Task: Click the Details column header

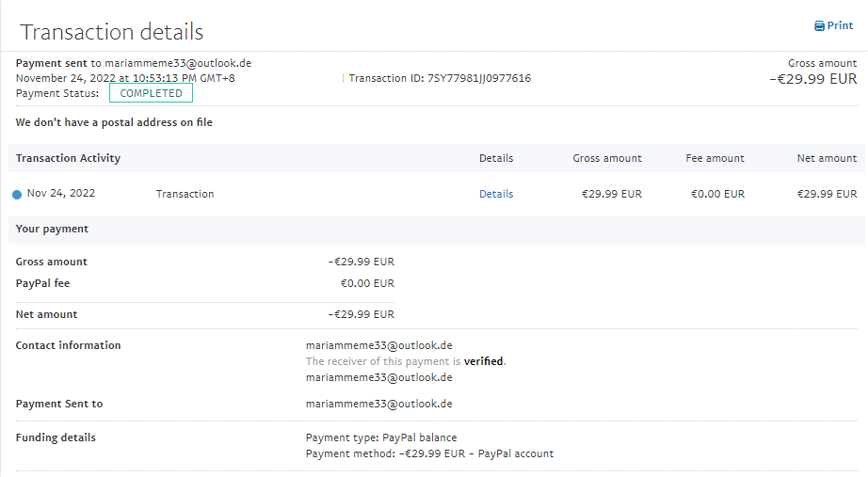Action: click(x=496, y=158)
